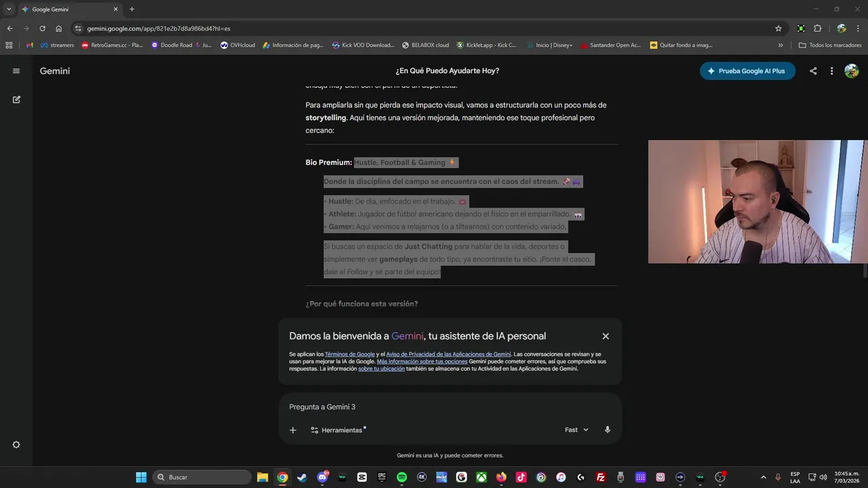868x488 pixels.
Task: Open CapCut from the taskbar
Action: coord(361,477)
